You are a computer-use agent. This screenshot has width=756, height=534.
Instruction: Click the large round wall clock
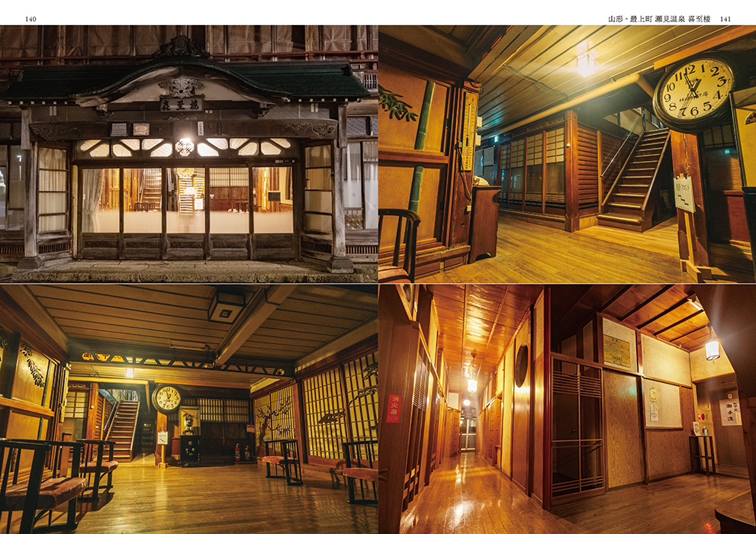(694, 91)
